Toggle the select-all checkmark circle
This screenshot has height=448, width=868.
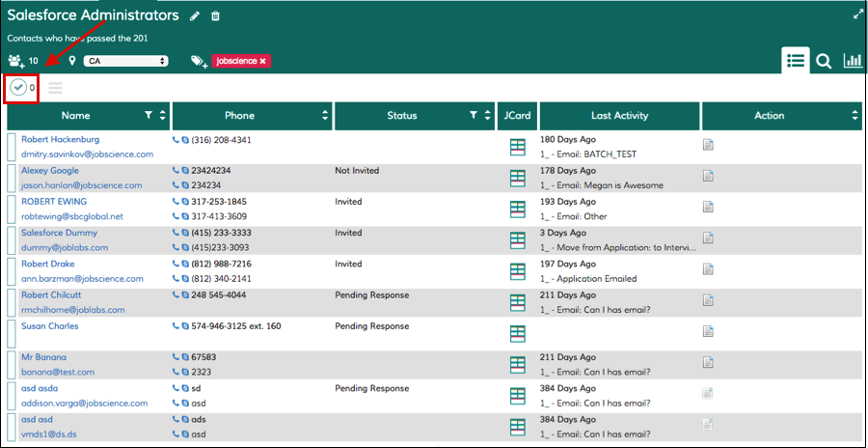[x=19, y=87]
